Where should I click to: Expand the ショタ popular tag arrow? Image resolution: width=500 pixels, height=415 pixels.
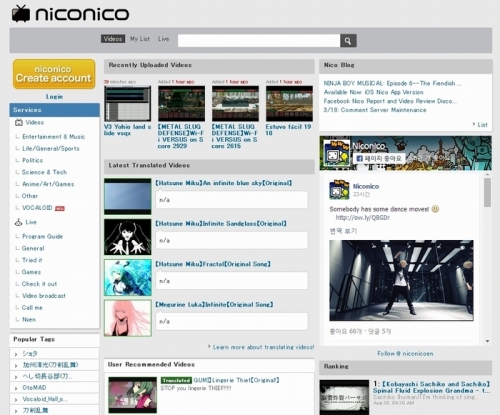[x=16, y=354]
